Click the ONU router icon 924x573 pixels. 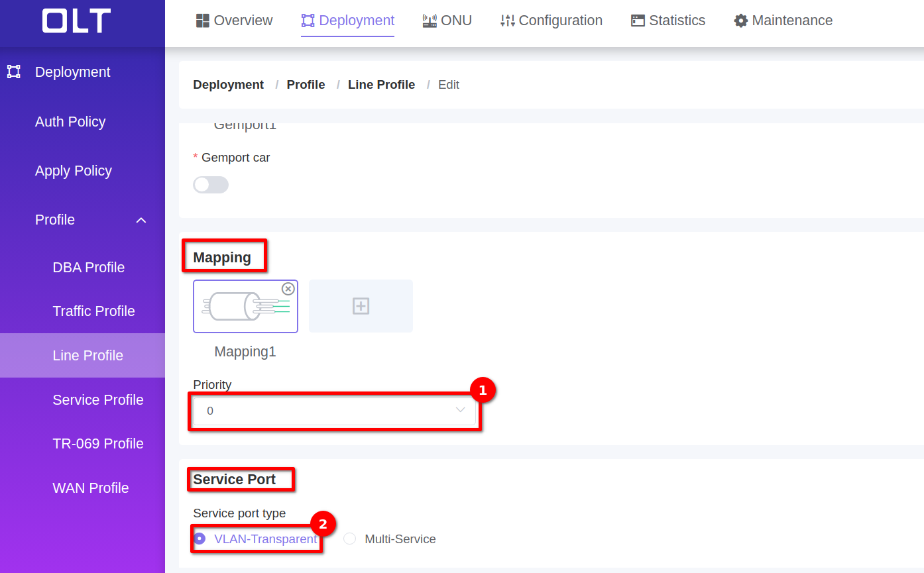[430, 21]
